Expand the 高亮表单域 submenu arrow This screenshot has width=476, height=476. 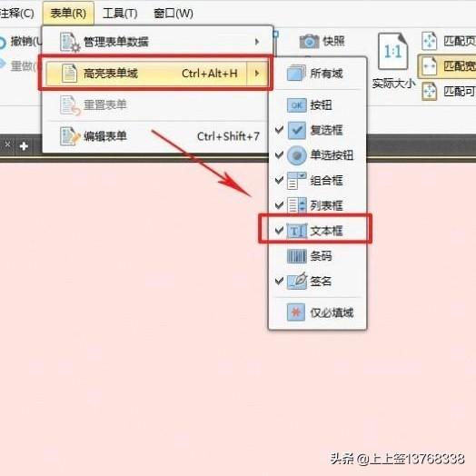coord(257,74)
